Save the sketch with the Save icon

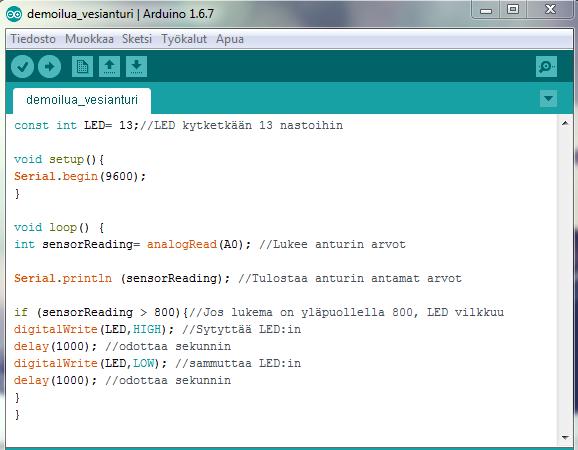click(136, 67)
